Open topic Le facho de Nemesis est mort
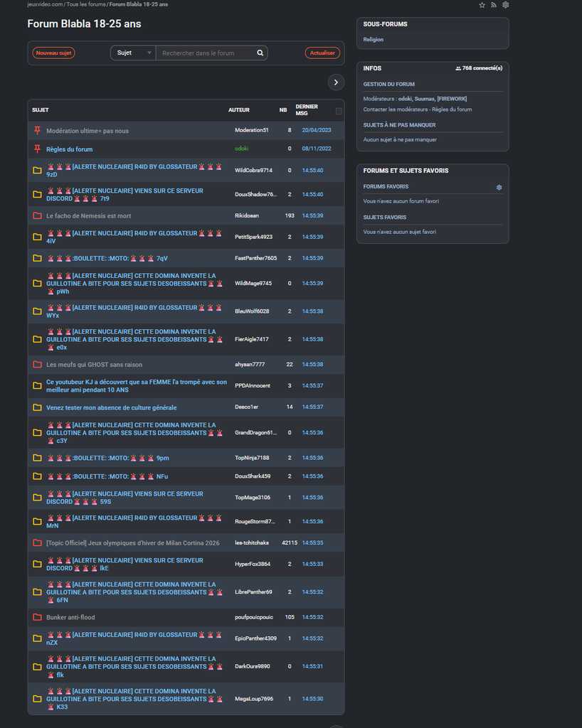Viewport: 582px width, 728px height. coord(88,216)
